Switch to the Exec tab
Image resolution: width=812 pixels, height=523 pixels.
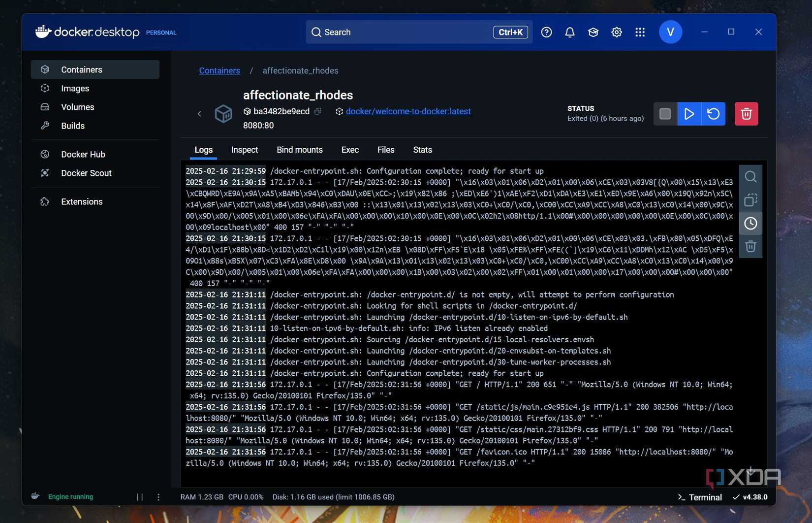[350, 150]
